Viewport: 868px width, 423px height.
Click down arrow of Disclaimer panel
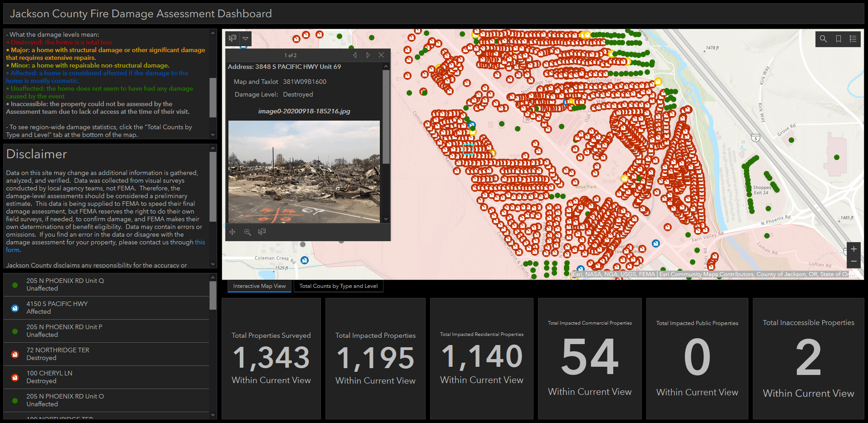click(x=213, y=264)
